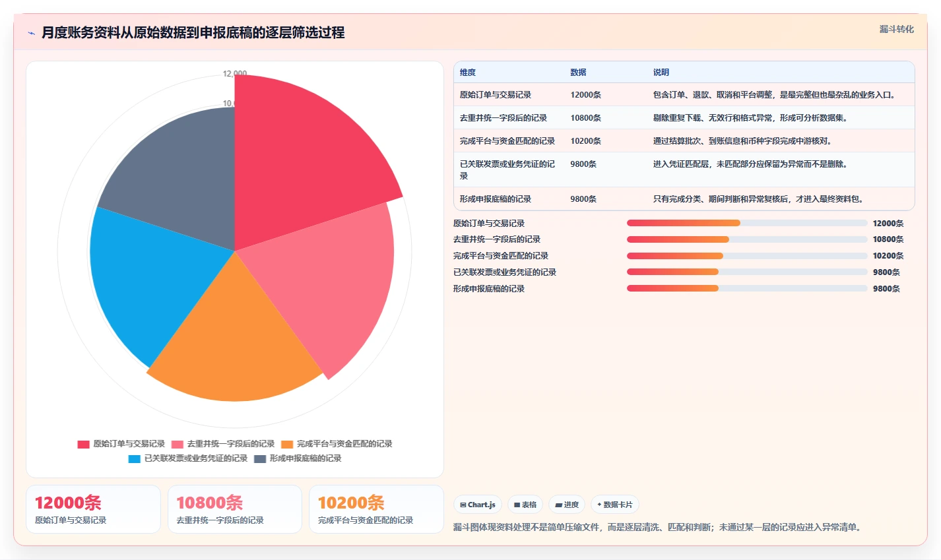Click the 10800条 去重并统一字段后的记录 stat card
Viewport: 941px width, 560px height.
click(x=235, y=509)
